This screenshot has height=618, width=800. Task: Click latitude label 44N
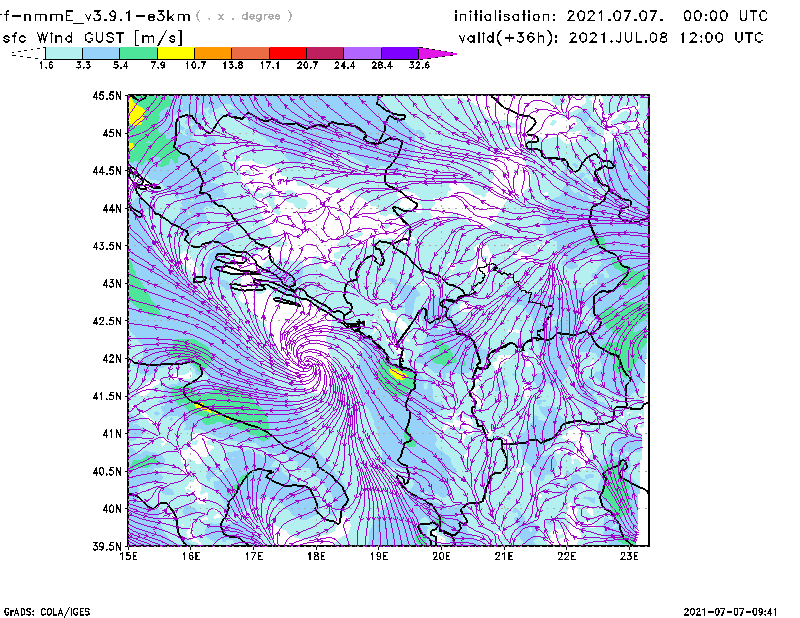pos(112,208)
